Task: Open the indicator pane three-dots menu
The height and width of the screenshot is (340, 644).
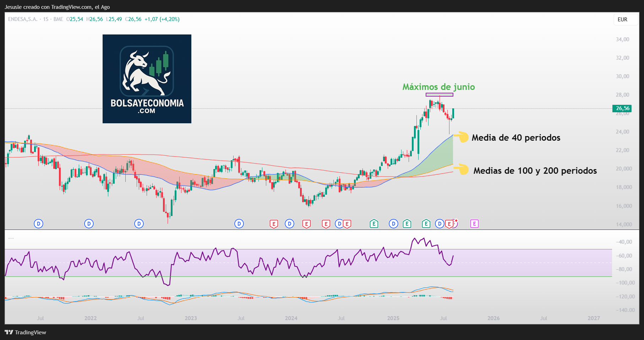Action: [x=11, y=238]
